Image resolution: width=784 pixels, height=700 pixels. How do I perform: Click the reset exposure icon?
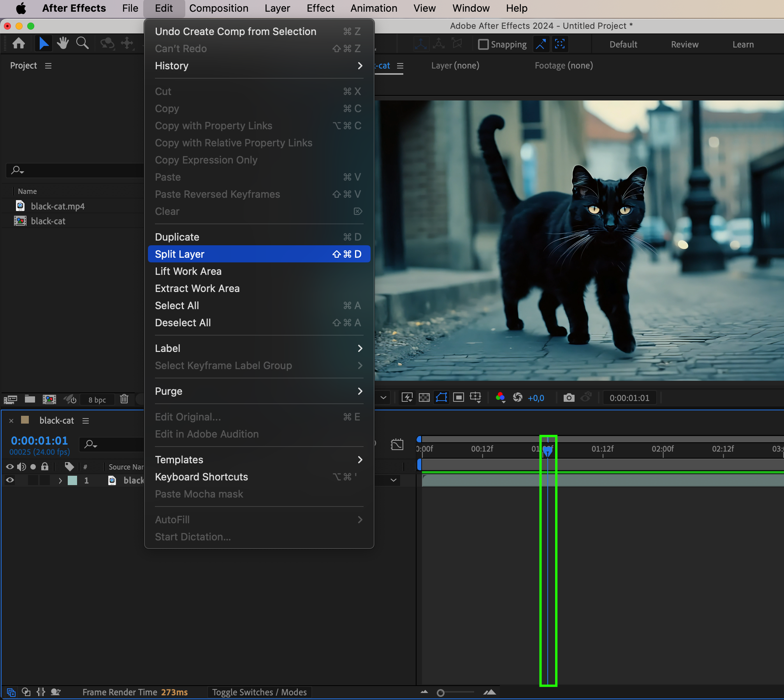pos(518,397)
